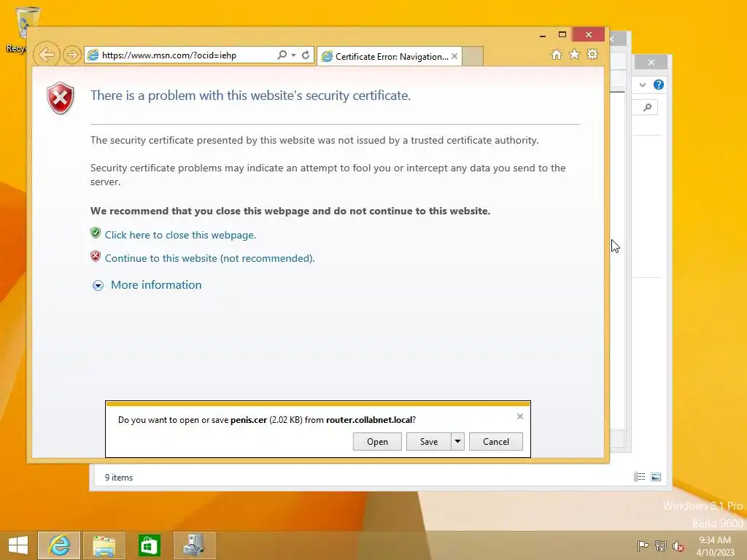The width and height of the screenshot is (747, 560).
Task: Open the Tools gear menu
Action: 592,54
